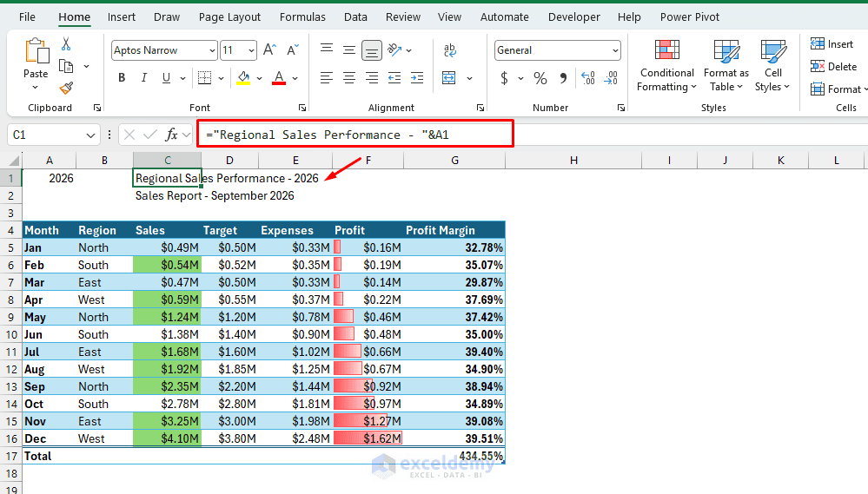Viewport: 868px width, 494px height.
Task: Activate the Format Painter brush
Action: click(x=66, y=88)
